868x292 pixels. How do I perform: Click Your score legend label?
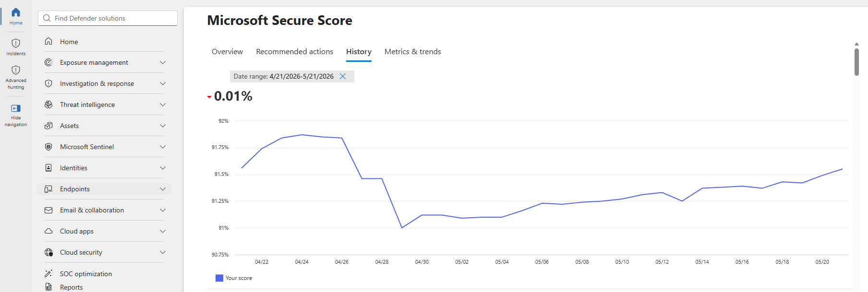239,278
